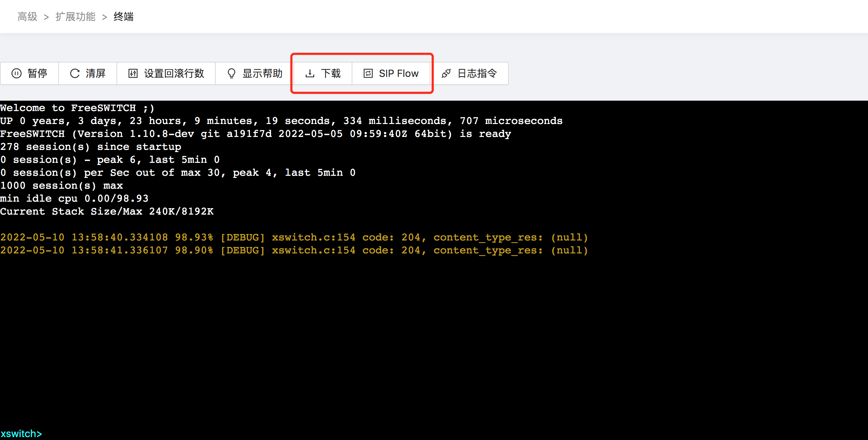Open the 日志指令 log commands button
Screen dimensions: 868x440
(470, 73)
